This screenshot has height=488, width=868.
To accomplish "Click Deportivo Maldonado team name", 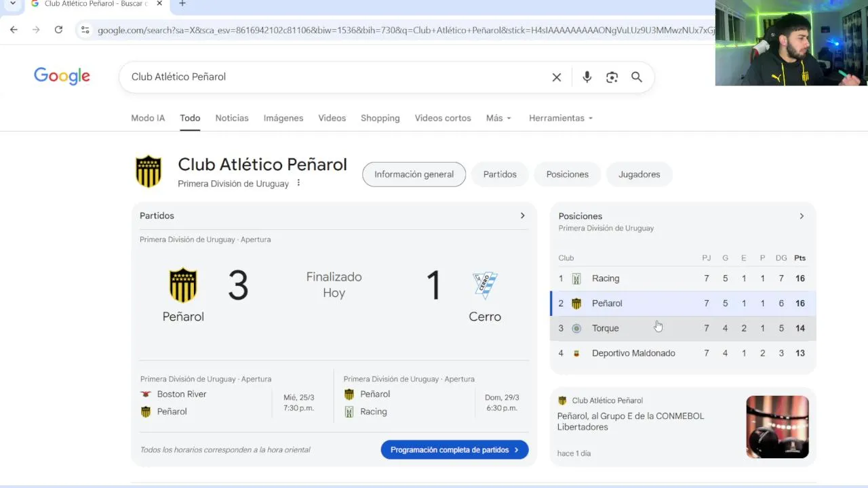I will (633, 353).
